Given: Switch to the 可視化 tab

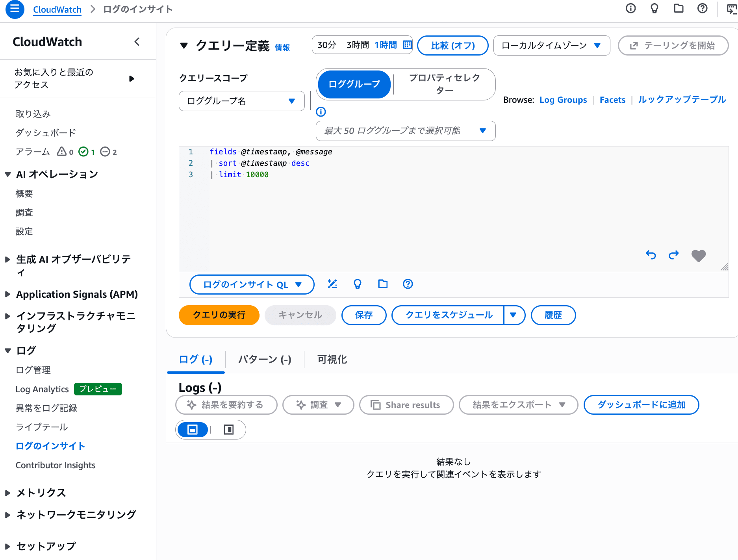Looking at the screenshot, I should pyautogui.click(x=331, y=359).
